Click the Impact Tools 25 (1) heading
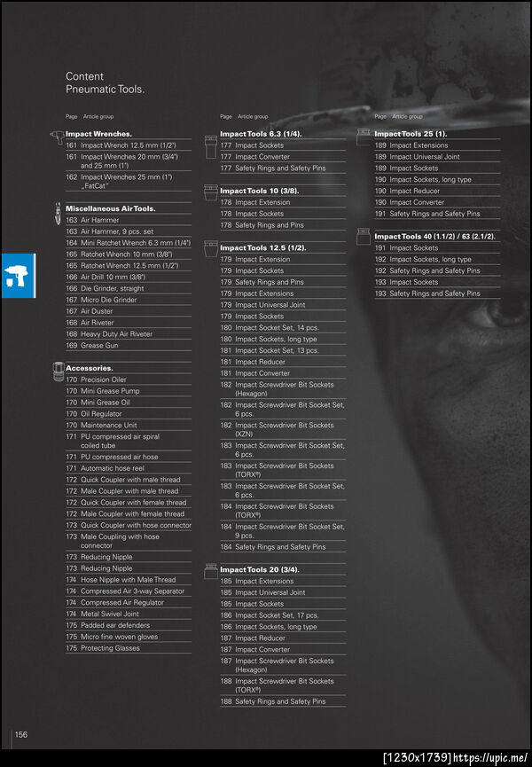532x767 pixels. [411, 134]
